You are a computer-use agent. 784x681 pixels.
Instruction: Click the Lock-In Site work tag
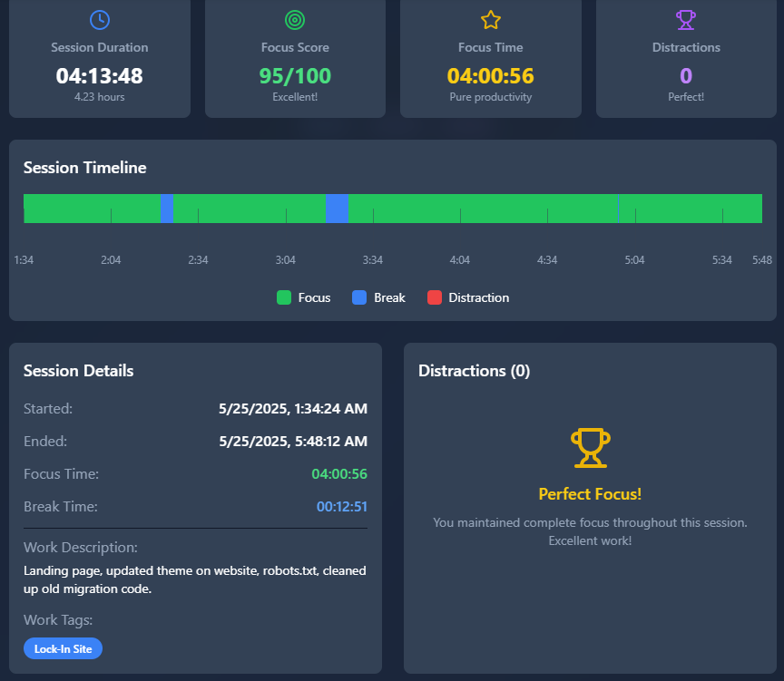pyautogui.click(x=64, y=648)
